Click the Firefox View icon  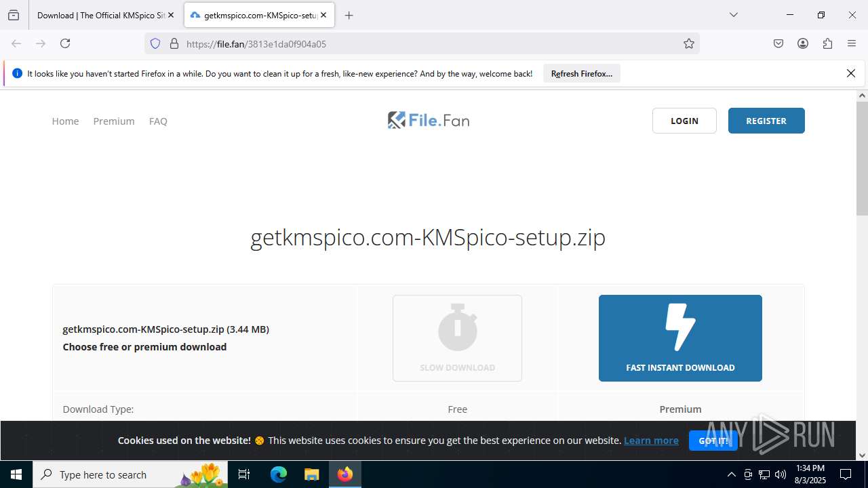[14, 15]
